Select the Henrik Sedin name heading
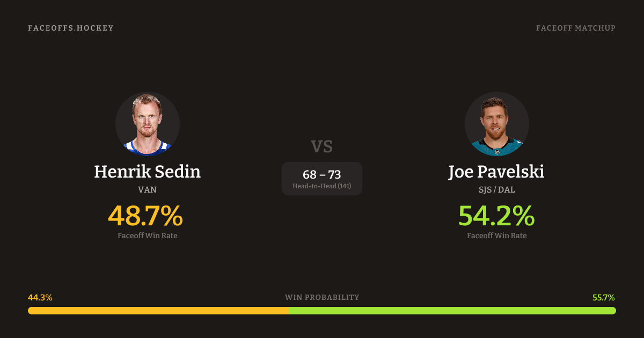Image resolution: width=644 pixels, height=338 pixels. 148,172
